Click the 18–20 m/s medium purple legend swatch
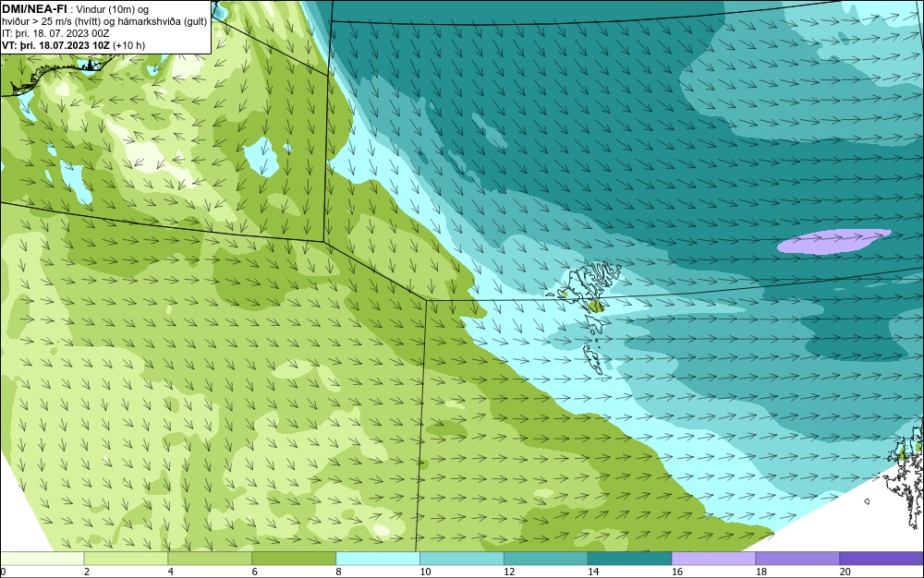This screenshot has height=578, width=924. click(798, 559)
